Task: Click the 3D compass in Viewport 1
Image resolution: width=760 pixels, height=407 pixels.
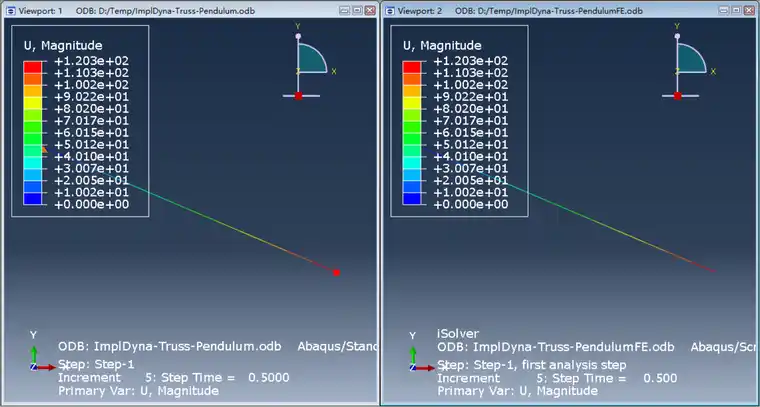Action: (309, 62)
